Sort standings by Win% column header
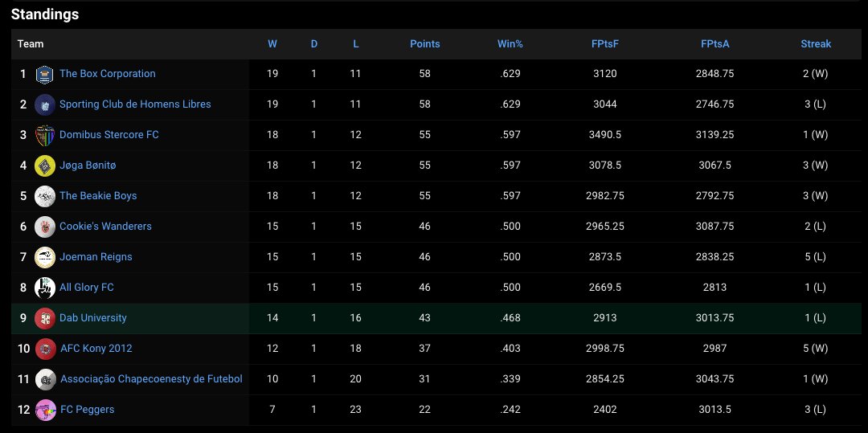This screenshot has width=868, height=433. (510, 43)
